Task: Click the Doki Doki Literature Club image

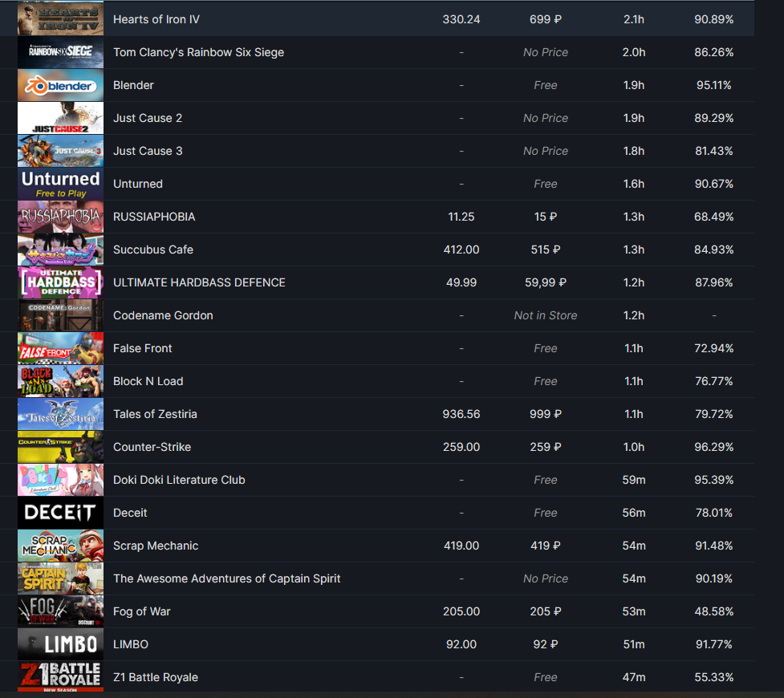Action: [x=60, y=480]
